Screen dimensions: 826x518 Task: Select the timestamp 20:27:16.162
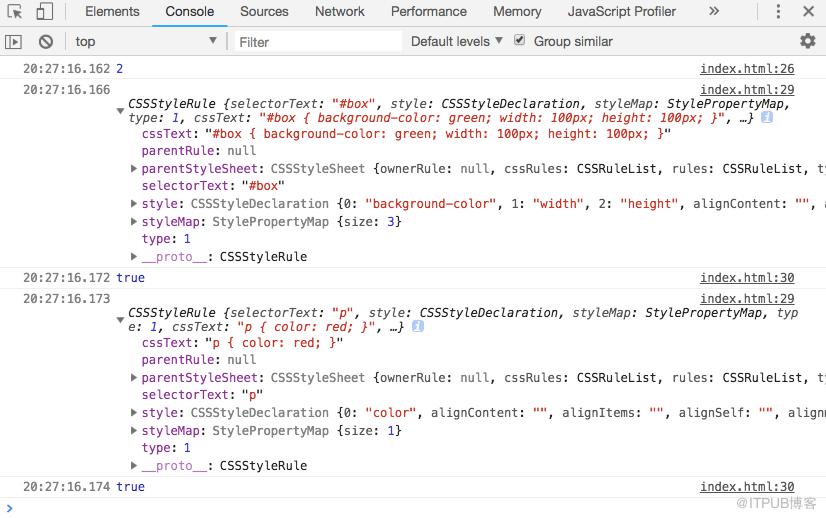(x=66, y=69)
